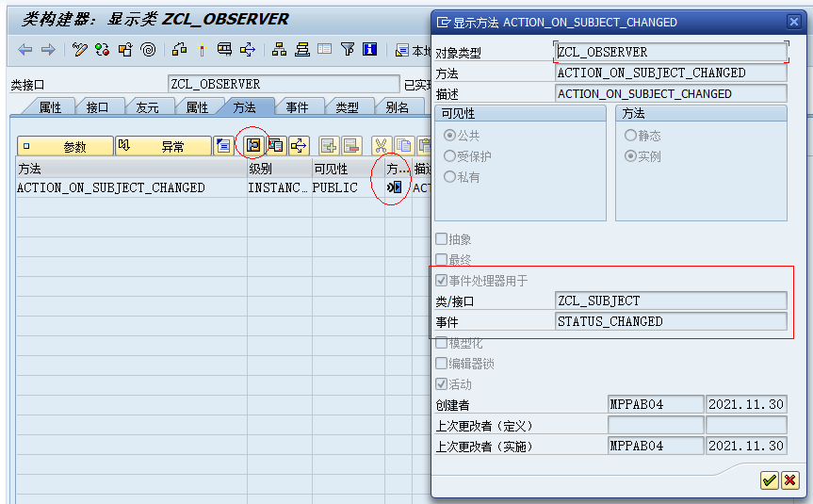Toggle the 编辑器锁 checkbox
The height and width of the screenshot is (504, 813).
click(441, 364)
